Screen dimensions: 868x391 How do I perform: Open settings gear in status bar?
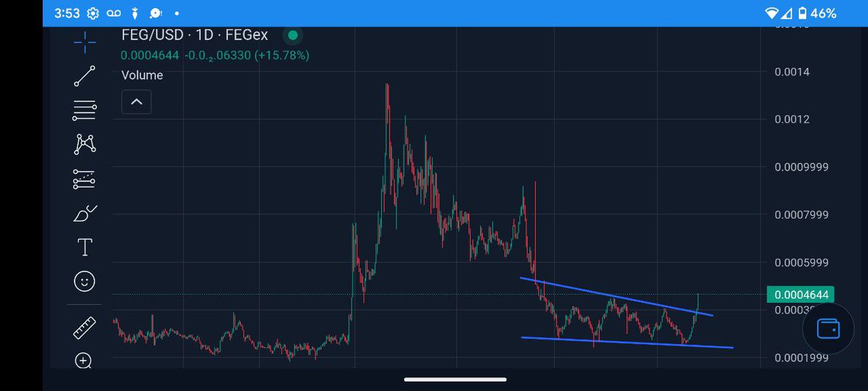pos(93,13)
